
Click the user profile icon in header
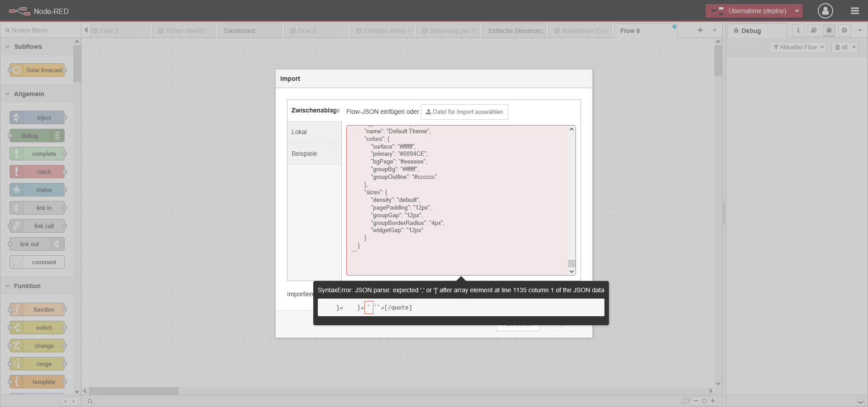pyautogui.click(x=825, y=11)
